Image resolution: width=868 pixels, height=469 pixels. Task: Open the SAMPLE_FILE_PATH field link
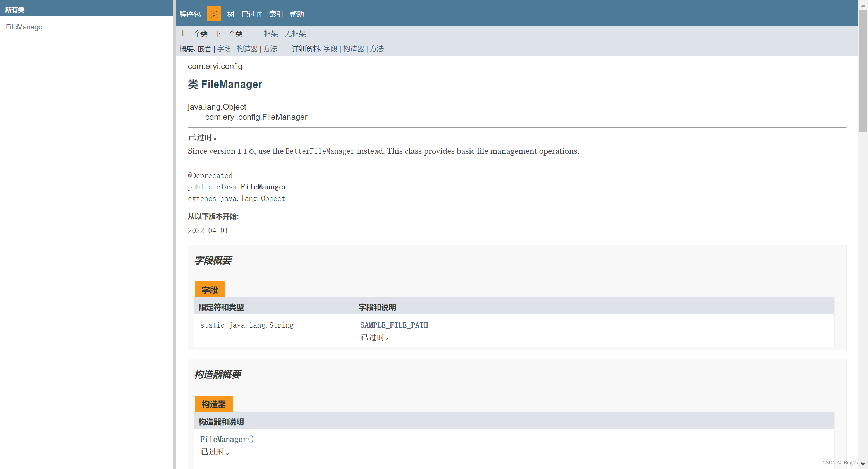394,325
